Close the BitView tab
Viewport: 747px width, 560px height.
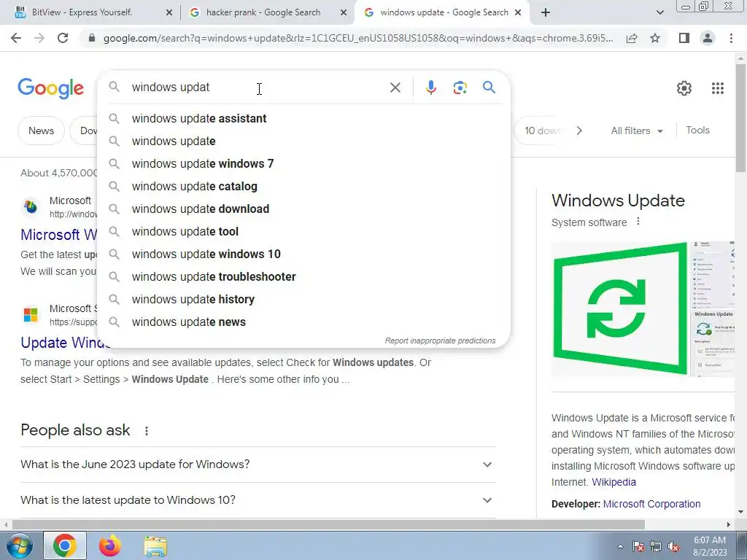[169, 13]
